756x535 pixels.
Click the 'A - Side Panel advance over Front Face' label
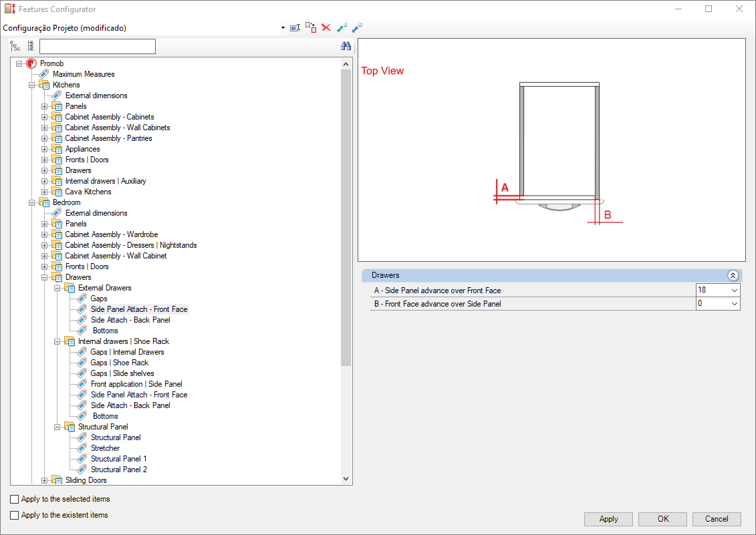point(438,291)
